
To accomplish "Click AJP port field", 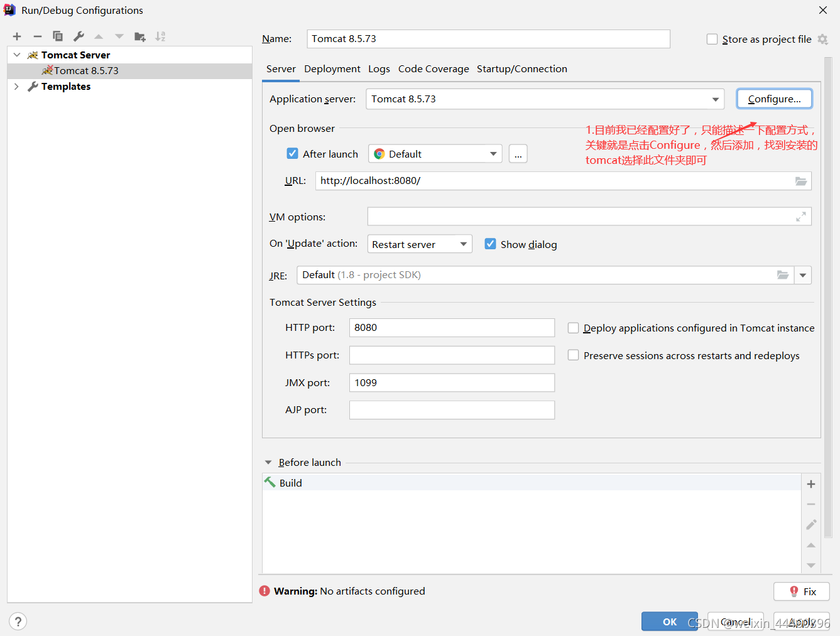I will [x=452, y=410].
